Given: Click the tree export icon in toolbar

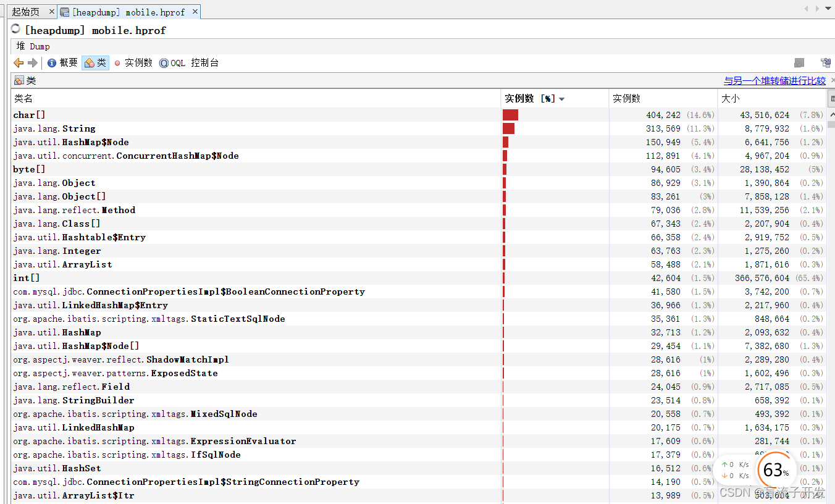Looking at the screenshot, I should [x=826, y=63].
